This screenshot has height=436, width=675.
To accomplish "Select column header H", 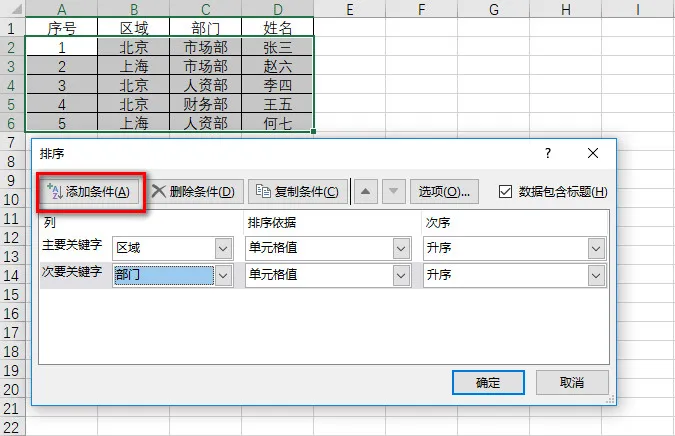I will coord(566,9).
